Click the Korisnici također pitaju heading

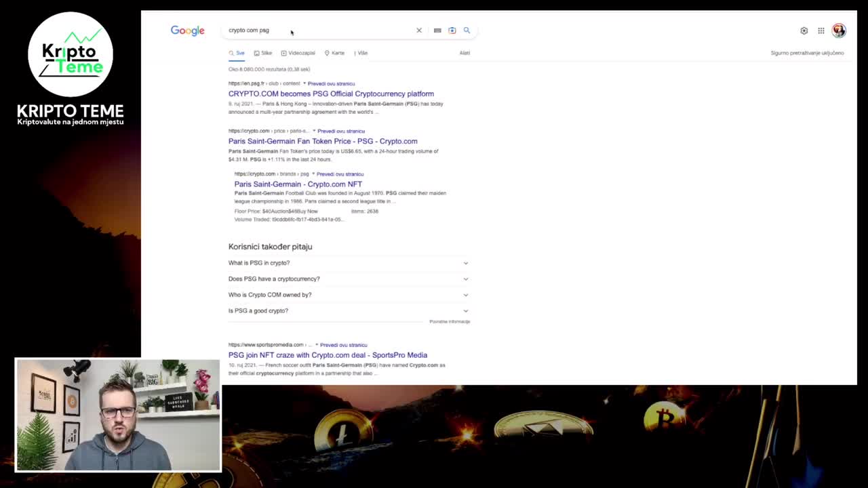270,247
